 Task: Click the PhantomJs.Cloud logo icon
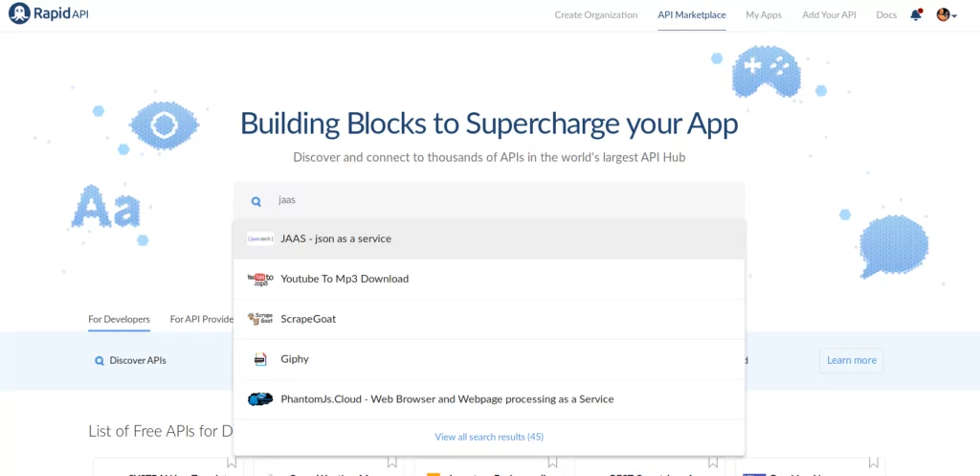[259, 399]
